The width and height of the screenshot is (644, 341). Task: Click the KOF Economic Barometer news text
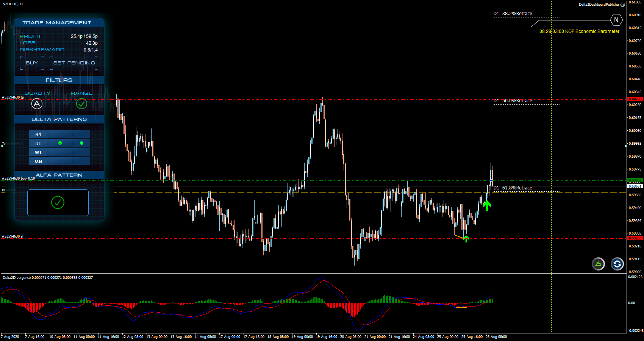579,31
